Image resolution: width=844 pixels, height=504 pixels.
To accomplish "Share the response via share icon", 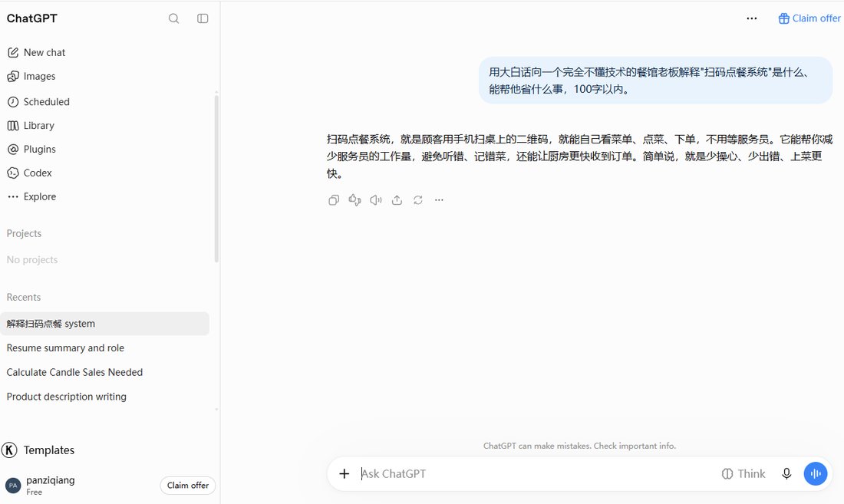I will click(397, 200).
